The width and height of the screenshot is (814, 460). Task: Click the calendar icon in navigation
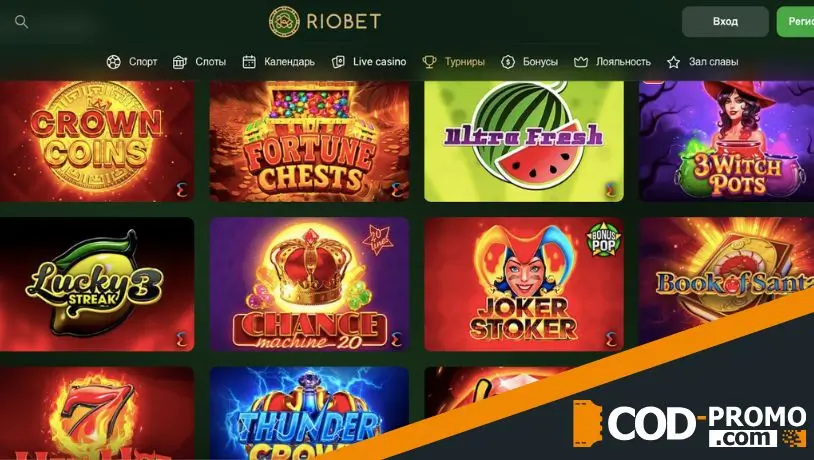click(249, 62)
